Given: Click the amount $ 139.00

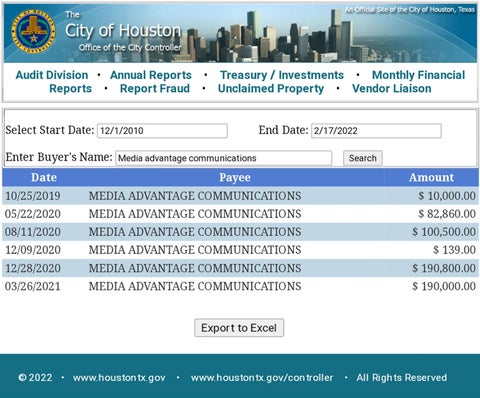Looking at the screenshot, I should pyautogui.click(x=454, y=250).
